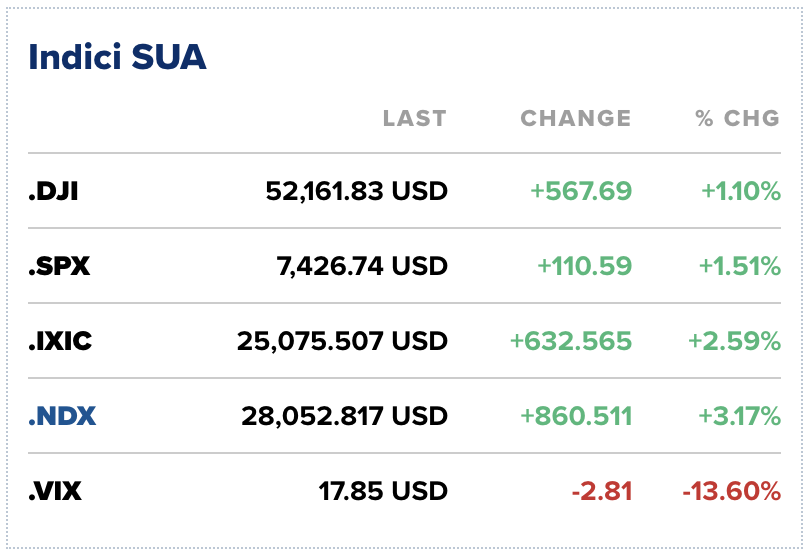Select the .DJI last price 52,161.83 USD
Screen dimensions: 808x554
(x=357, y=191)
